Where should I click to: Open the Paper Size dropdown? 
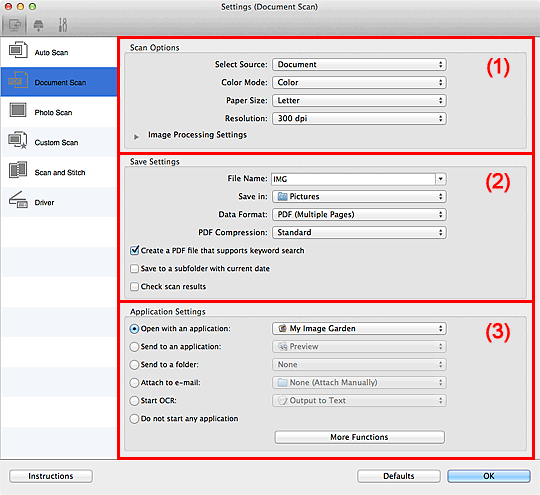[359, 100]
